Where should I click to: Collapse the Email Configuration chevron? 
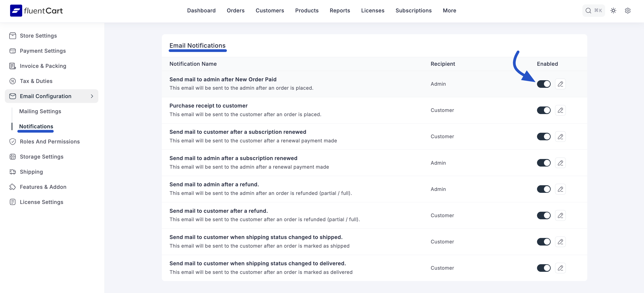(x=92, y=96)
